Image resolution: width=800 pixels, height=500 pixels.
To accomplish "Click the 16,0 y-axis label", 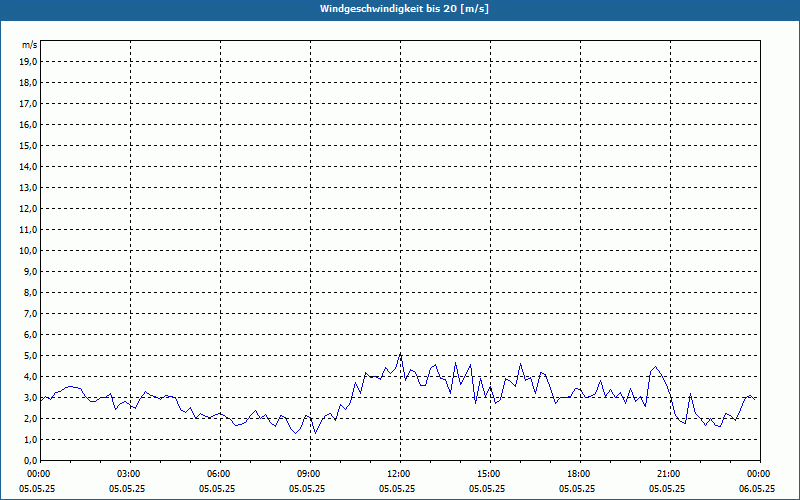I will [28, 124].
